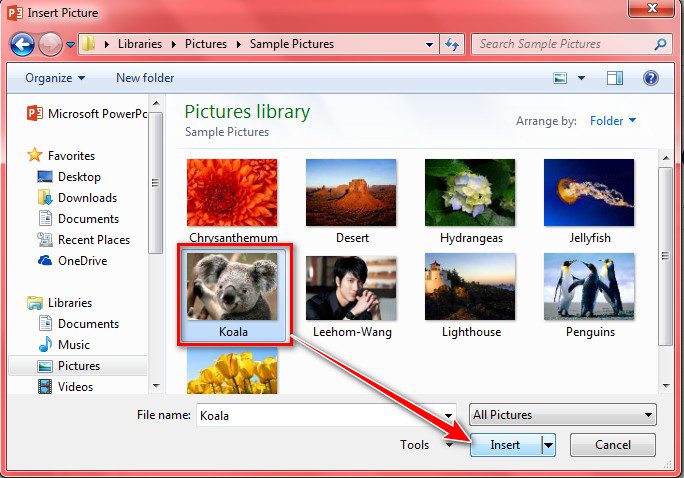Click the PowerPoint icon in navigation pane
This screenshot has width=684, height=478.
pos(35,113)
